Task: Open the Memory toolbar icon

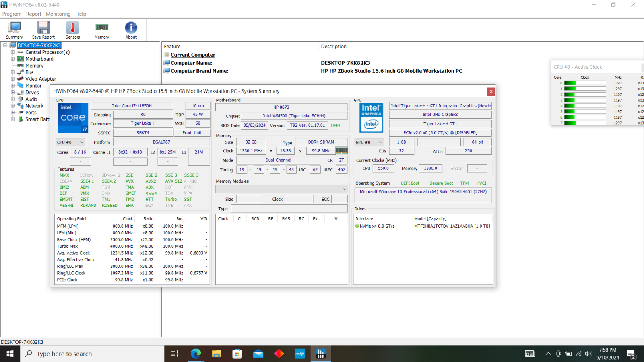Action: [x=102, y=30]
